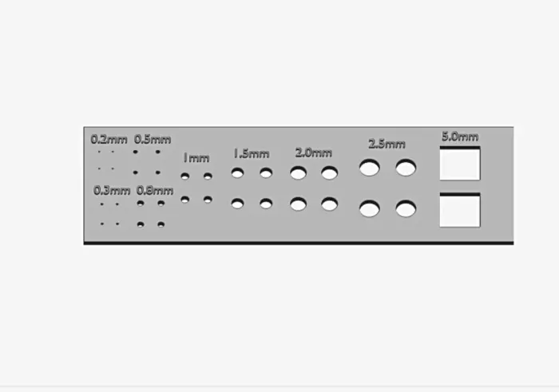
Task: Select lower-right hole of 2.0mm group
Action: [x=329, y=204]
